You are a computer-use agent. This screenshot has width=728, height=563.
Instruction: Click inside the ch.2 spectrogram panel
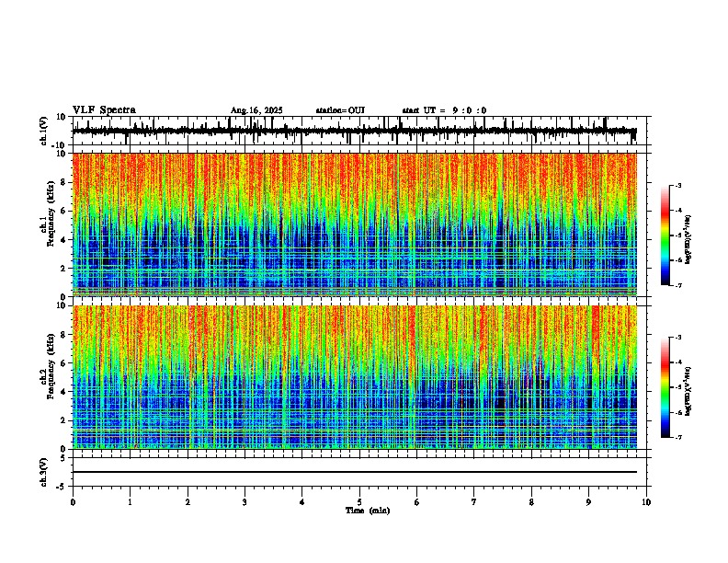(x=355, y=377)
